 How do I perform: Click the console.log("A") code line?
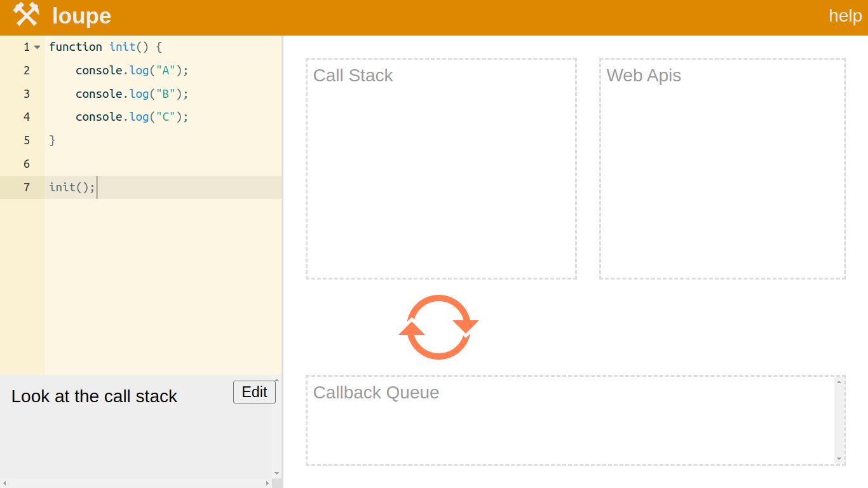coord(132,71)
